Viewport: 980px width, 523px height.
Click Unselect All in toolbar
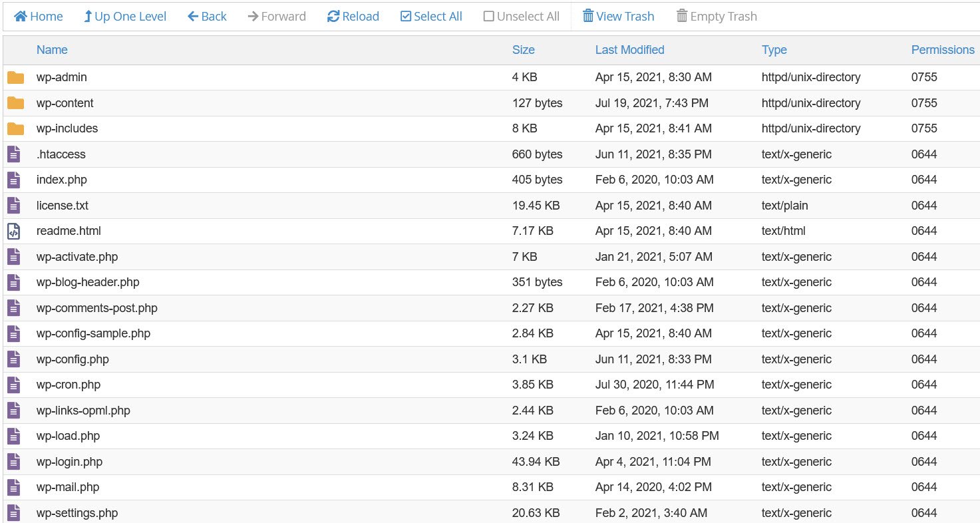pyautogui.click(x=522, y=17)
